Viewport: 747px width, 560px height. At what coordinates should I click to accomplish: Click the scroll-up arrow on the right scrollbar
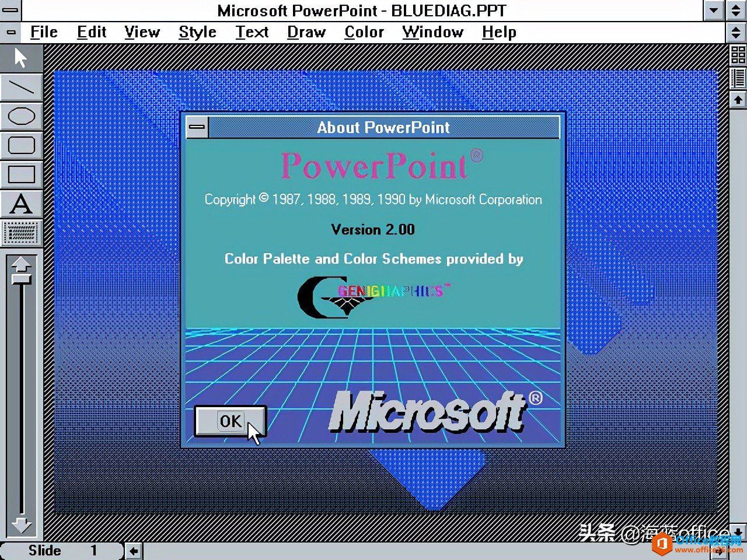(x=737, y=99)
